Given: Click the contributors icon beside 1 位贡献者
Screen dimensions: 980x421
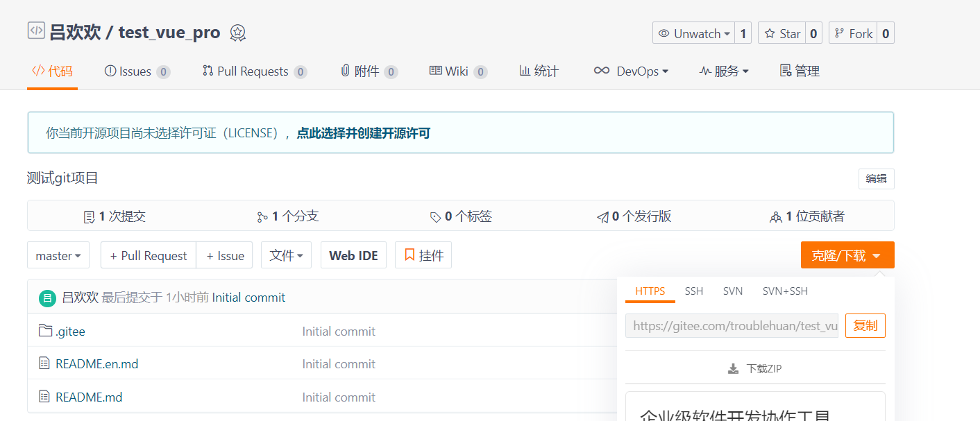Looking at the screenshot, I should (x=776, y=217).
